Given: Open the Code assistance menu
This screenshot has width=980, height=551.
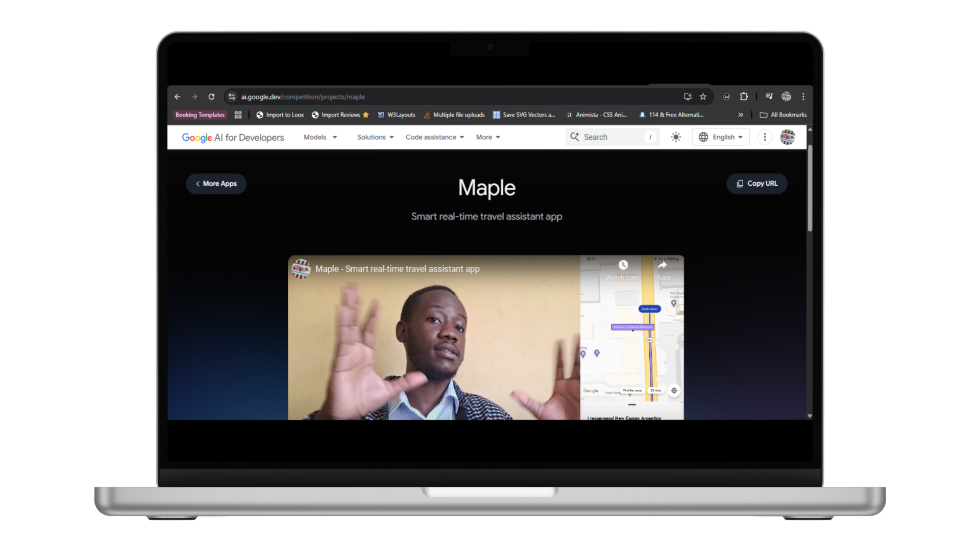Looking at the screenshot, I should click(x=434, y=137).
